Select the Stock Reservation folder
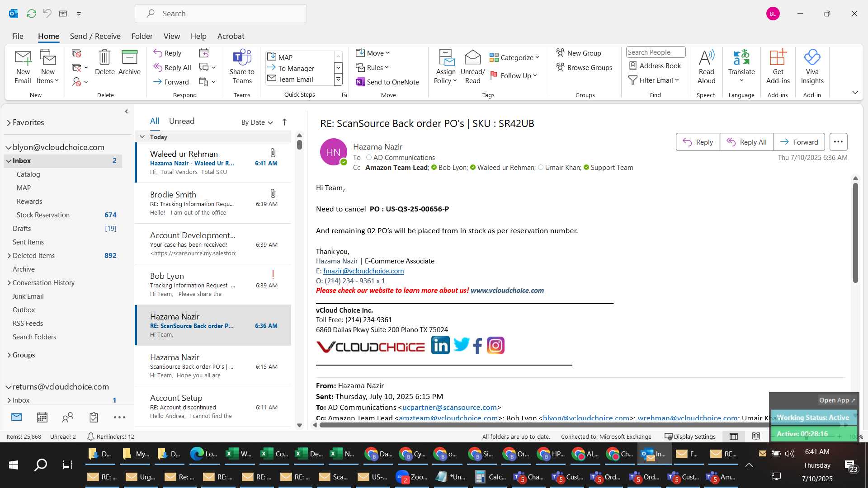 43,215
